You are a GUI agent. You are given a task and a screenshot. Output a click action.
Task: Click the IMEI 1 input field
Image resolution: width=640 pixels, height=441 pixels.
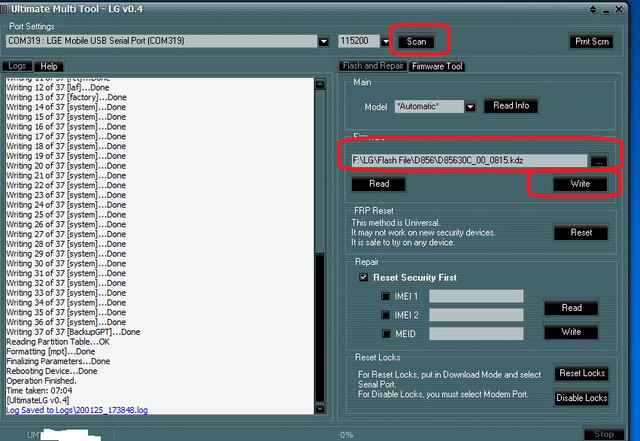[x=476, y=296]
